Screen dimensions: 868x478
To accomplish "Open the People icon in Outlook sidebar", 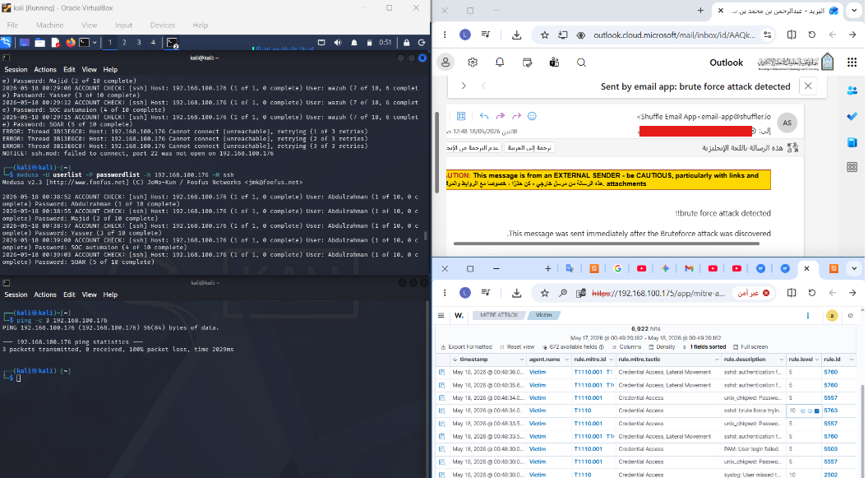I will [852, 90].
